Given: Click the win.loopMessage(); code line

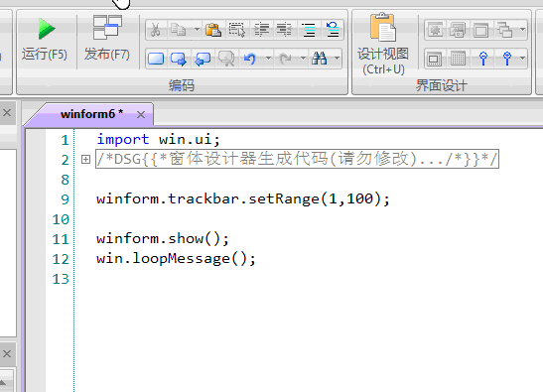Looking at the screenshot, I should tap(176, 259).
